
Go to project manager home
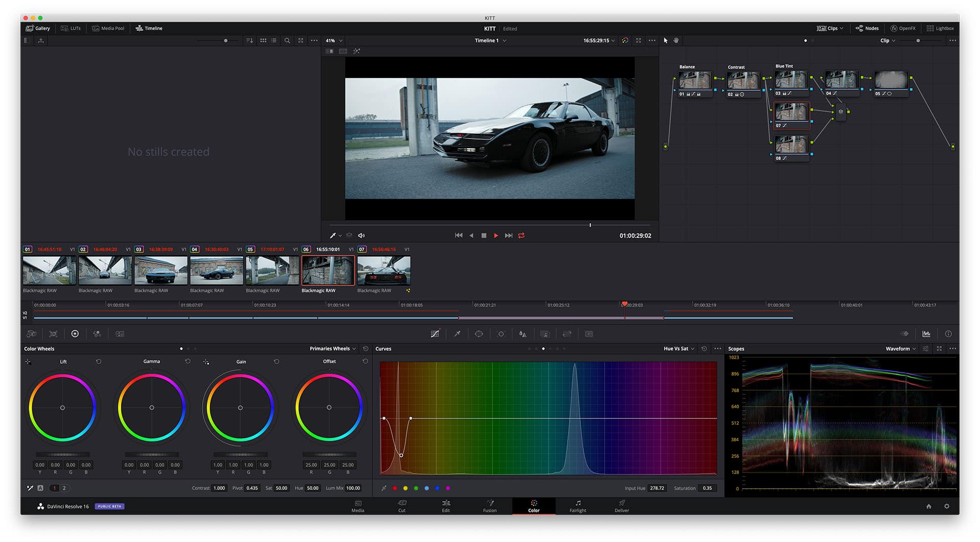point(929,506)
